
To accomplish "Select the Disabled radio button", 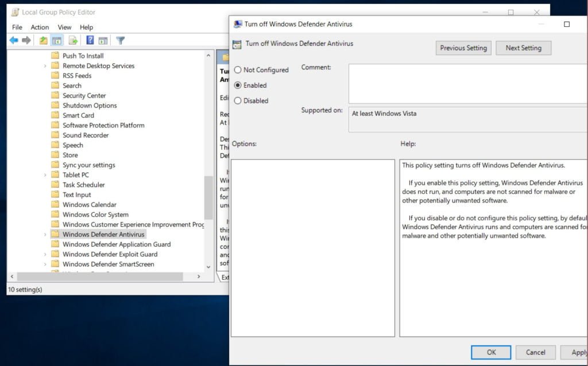I will (x=238, y=100).
